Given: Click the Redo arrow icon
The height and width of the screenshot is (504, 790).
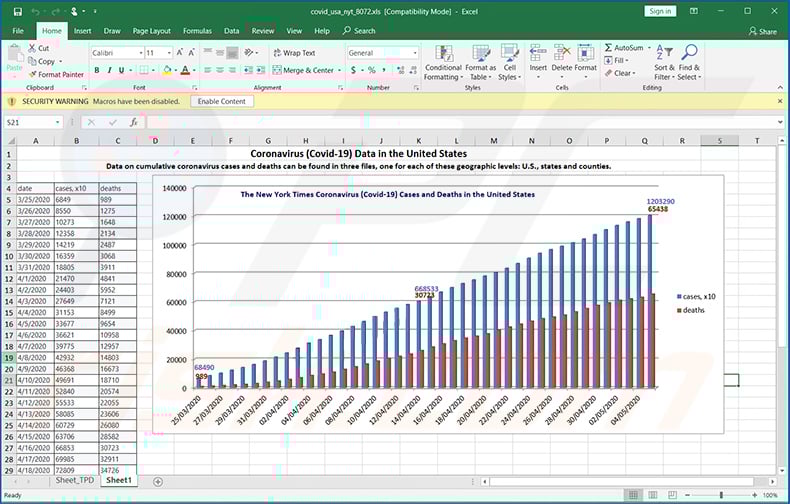Looking at the screenshot, I should point(55,12).
